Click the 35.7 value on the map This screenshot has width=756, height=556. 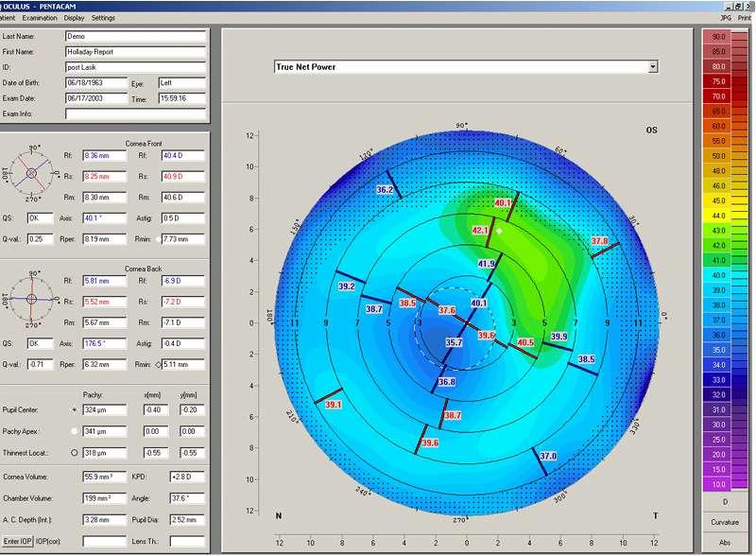click(454, 342)
